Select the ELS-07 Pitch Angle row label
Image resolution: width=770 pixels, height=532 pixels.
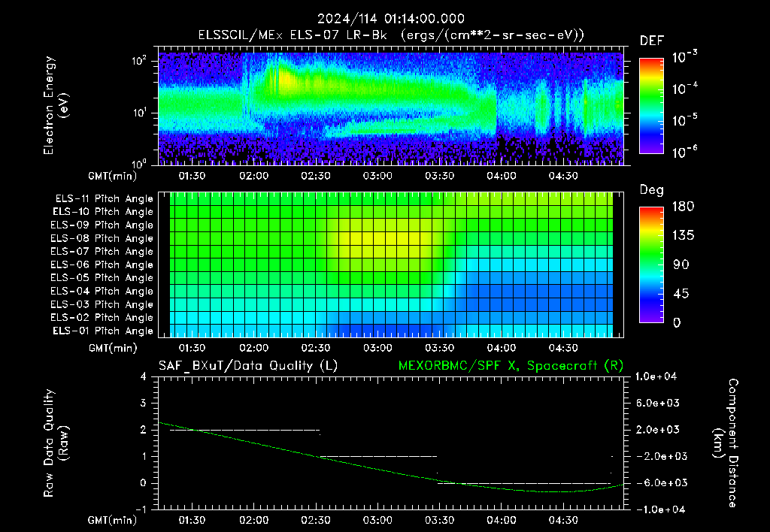(x=102, y=251)
